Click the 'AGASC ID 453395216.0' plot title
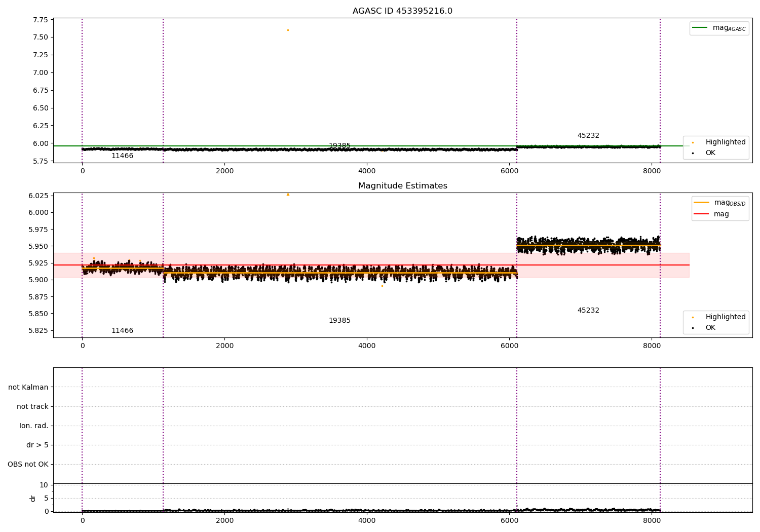This screenshot has height=532, width=760. pos(402,11)
